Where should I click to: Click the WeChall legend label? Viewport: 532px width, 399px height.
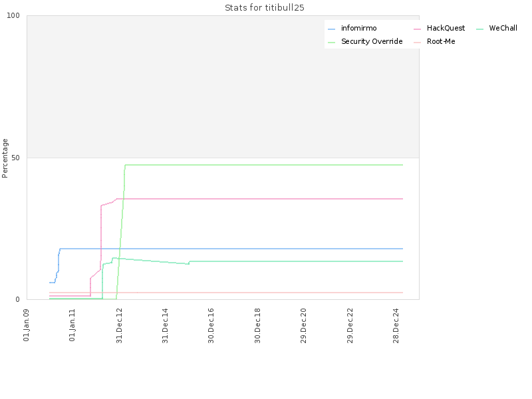pyautogui.click(x=503, y=28)
